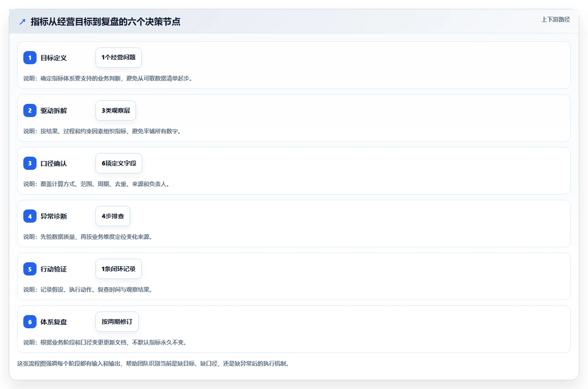Click the 异常诊断 step name

click(54, 216)
